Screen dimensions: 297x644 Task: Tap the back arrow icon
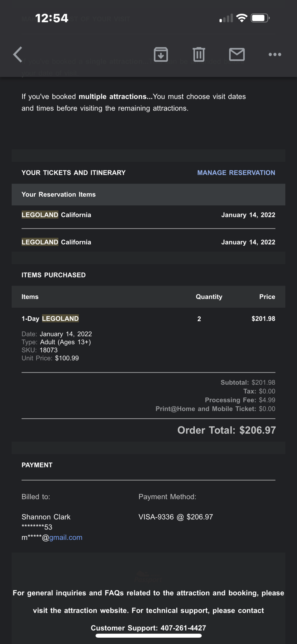(x=18, y=54)
